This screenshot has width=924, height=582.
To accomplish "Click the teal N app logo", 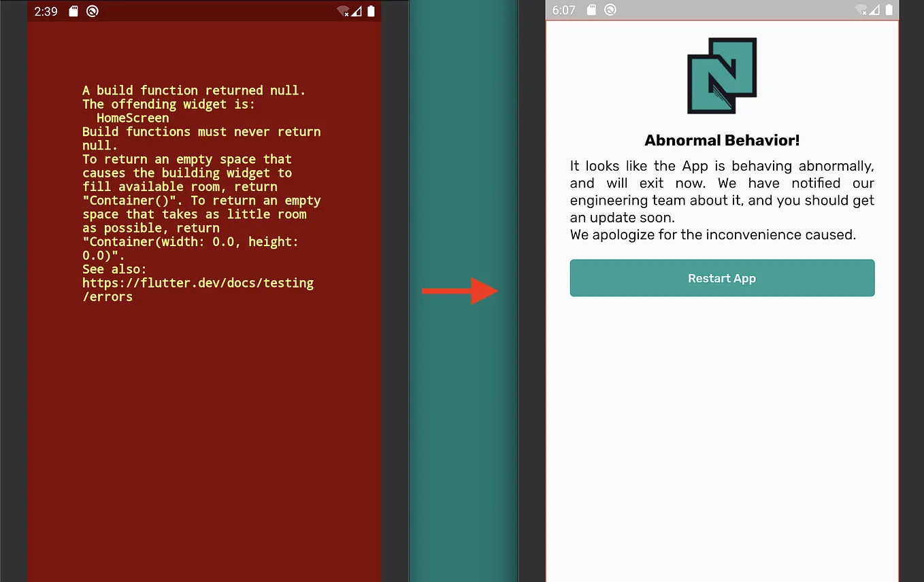I will click(x=722, y=75).
